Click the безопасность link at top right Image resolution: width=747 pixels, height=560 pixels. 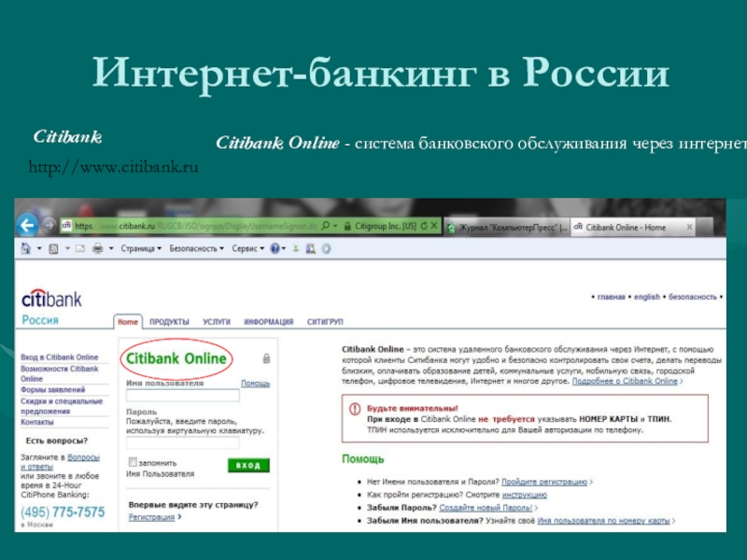[x=692, y=297]
